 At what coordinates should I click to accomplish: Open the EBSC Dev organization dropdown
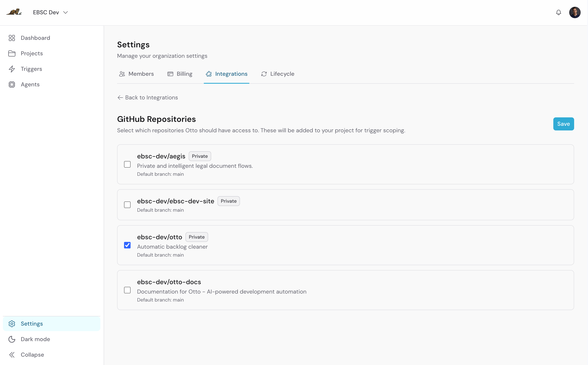tap(50, 12)
